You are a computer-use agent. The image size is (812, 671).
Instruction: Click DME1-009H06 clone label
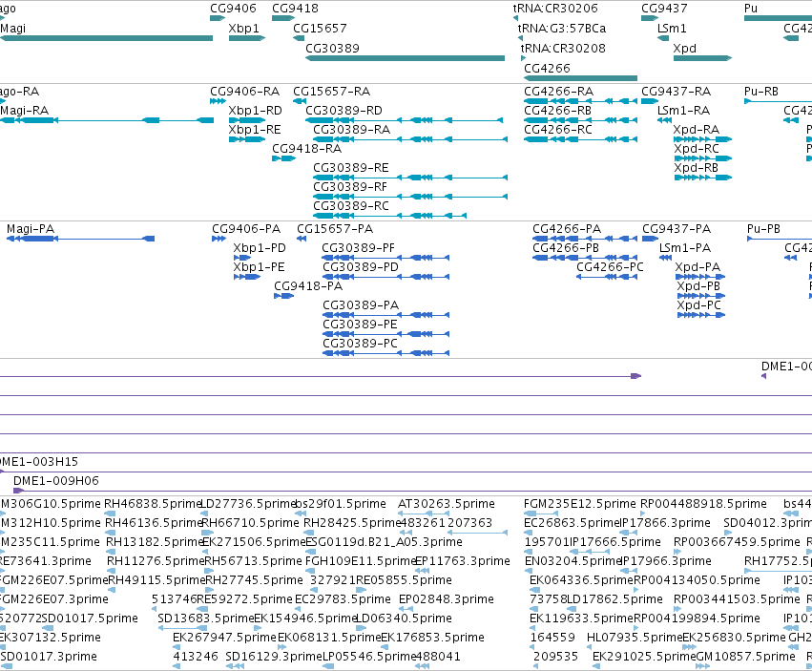tap(56, 481)
